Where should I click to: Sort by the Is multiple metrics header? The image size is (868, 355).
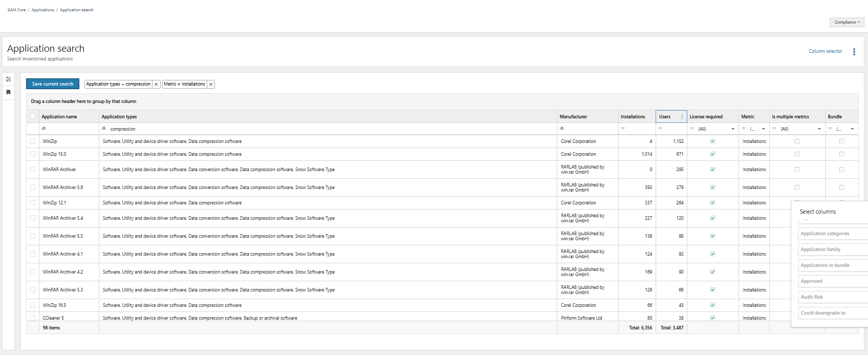(790, 117)
